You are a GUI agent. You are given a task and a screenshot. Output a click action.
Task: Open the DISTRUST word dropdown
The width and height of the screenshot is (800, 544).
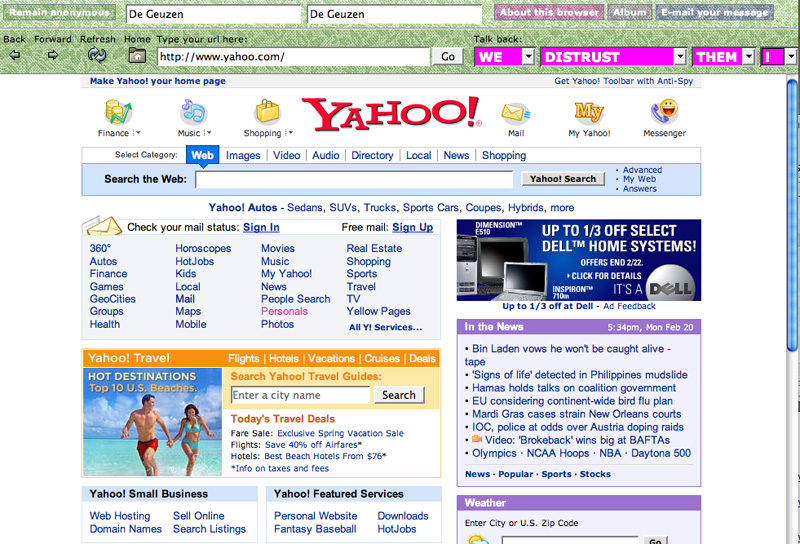680,57
